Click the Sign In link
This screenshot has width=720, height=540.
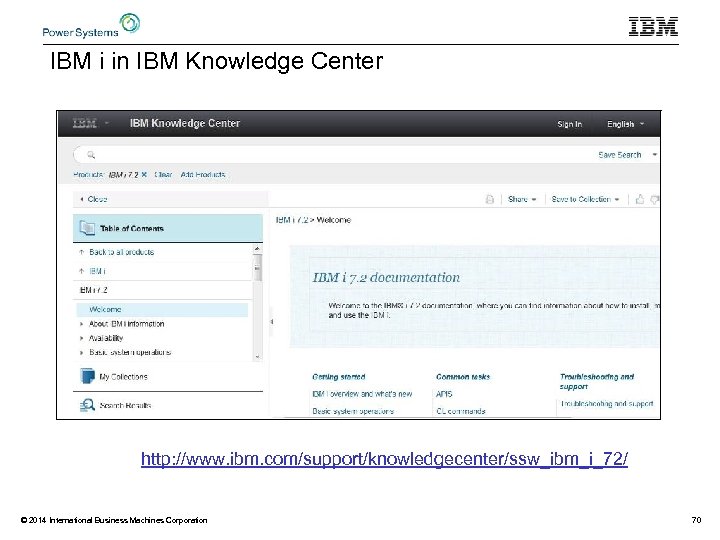pos(569,124)
